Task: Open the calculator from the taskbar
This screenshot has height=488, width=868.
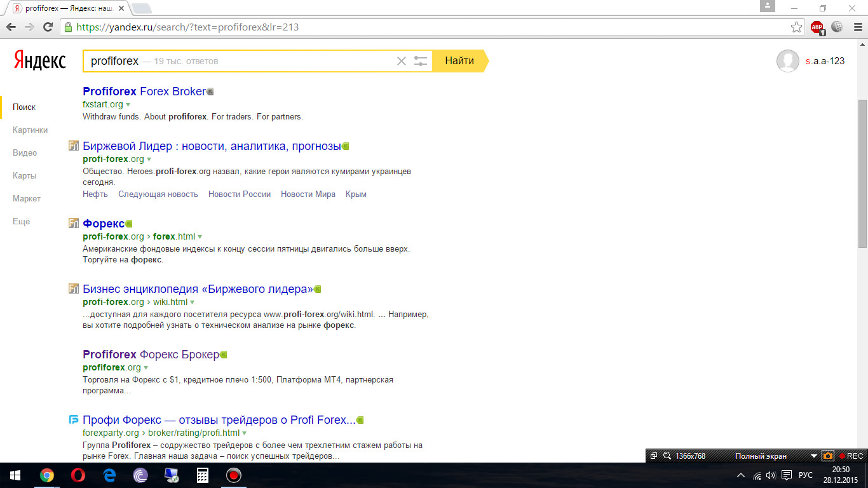Action: (x=203, y=475)
